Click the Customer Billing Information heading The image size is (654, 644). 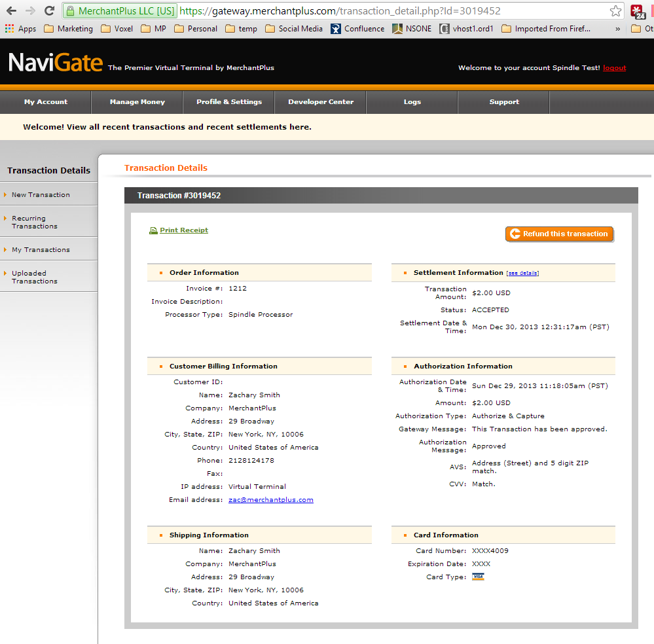point(223,366)
